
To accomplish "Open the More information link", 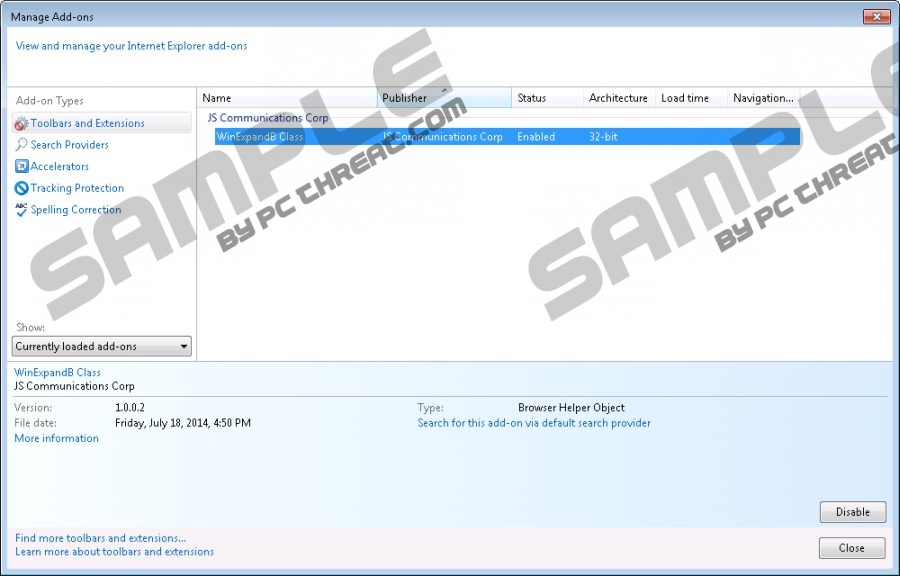I will [x=56, y=438].
